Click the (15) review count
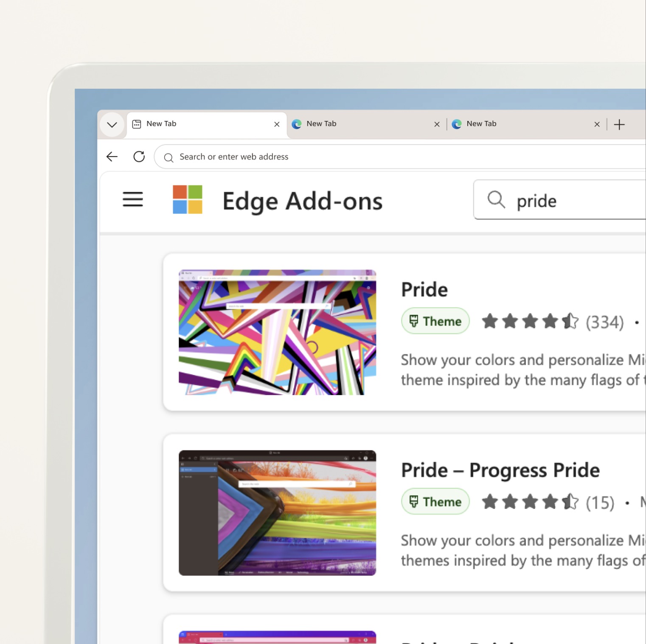The image size is (646, 644). (600, 503)
